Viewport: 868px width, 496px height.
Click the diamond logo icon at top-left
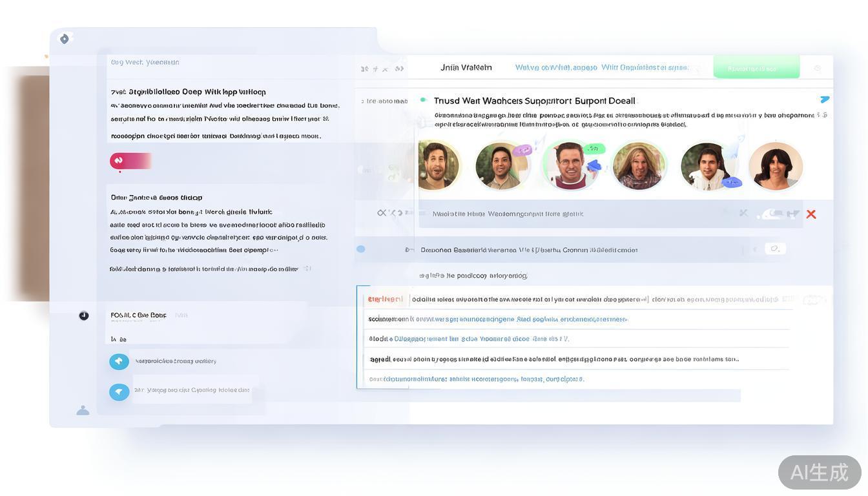pos(65,39)
